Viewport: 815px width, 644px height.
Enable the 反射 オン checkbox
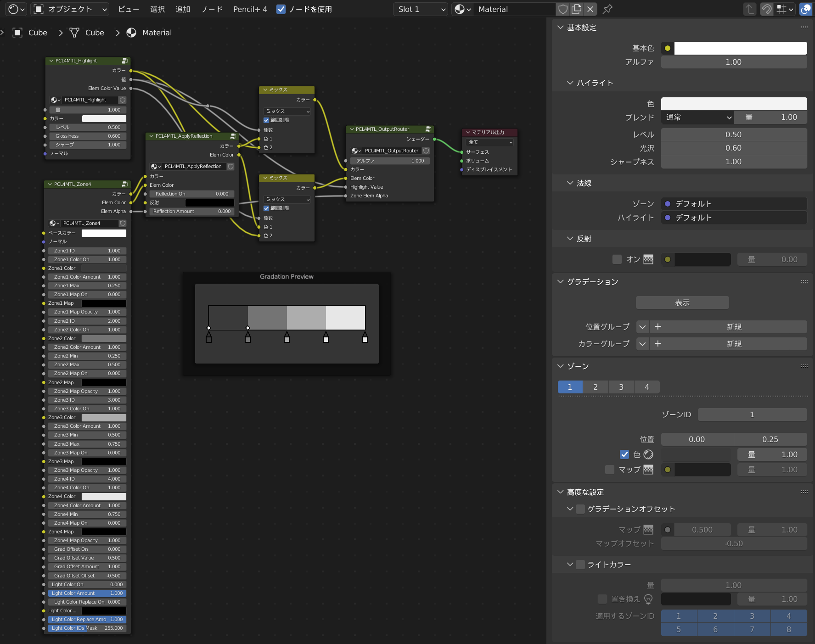(617, 259)
